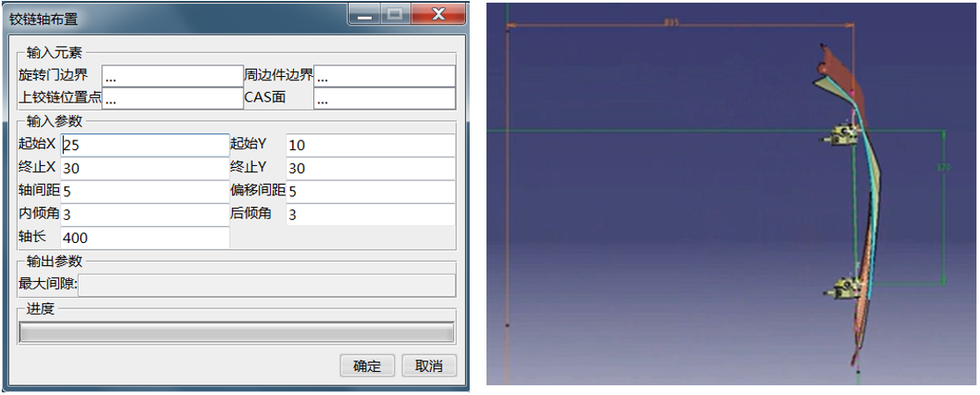980x395 pixels.
Task: Close the 铰链轴布置 dialog window
Action: click(x=437, y=15)
